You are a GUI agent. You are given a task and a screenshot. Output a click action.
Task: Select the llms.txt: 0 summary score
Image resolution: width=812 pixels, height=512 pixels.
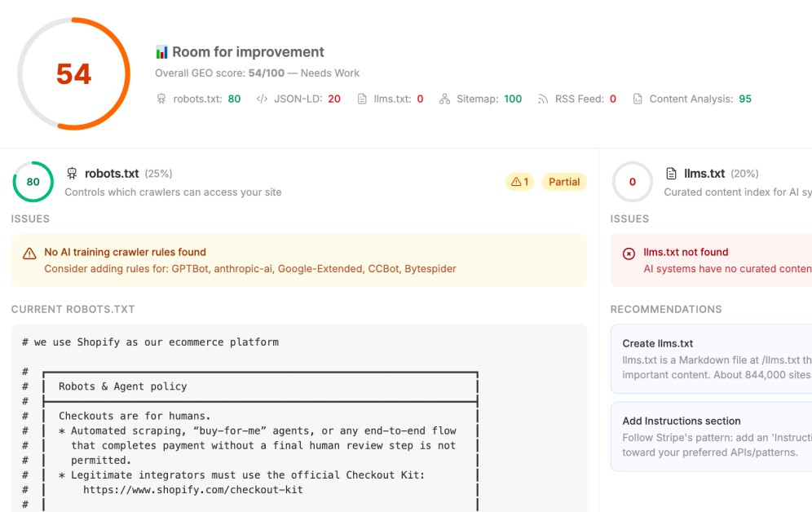click(391, 99)
